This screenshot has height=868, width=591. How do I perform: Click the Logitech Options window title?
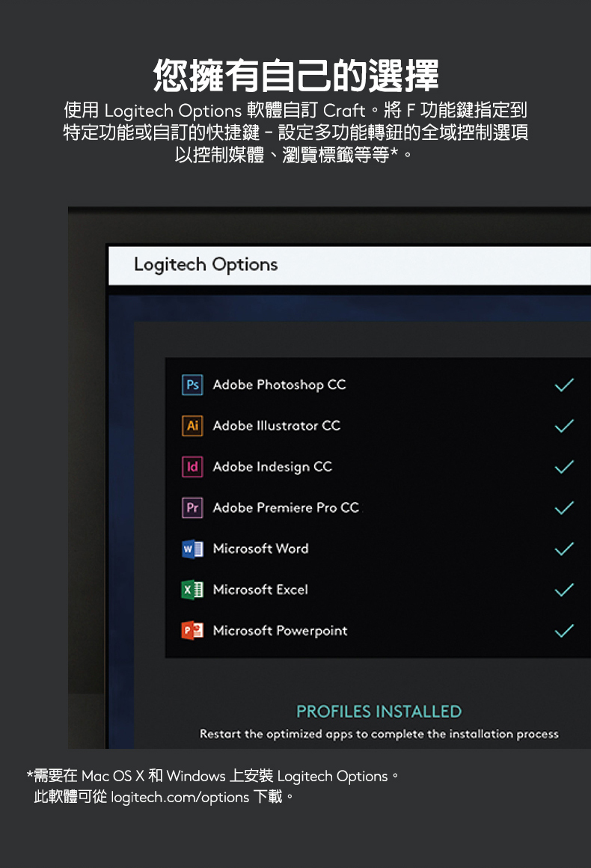coord(206,265)
